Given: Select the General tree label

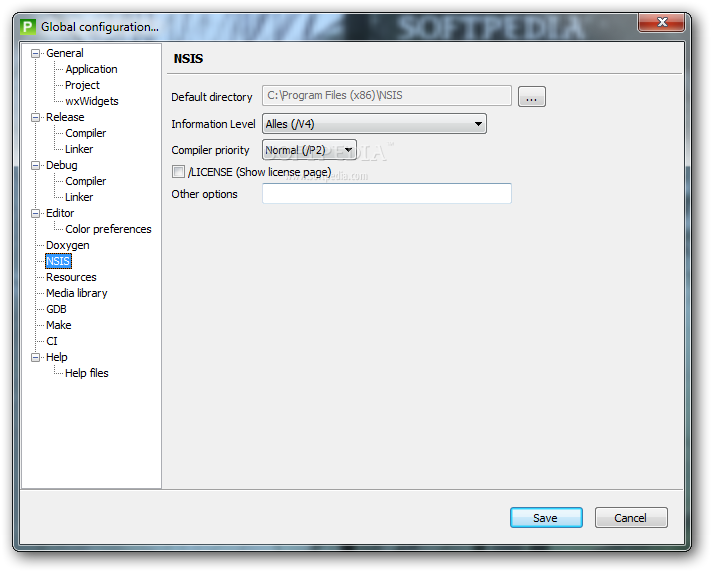Looking at the screenshot, I should pos(64,54).
